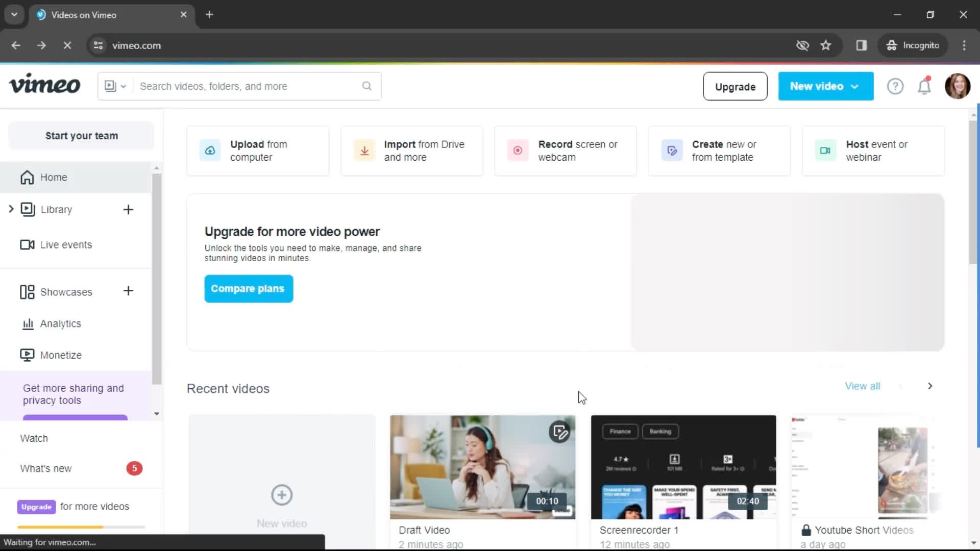Click the purple Upgrade badge for more videos
Image resolution: width=980 pixels, height=551 pixels.
coord(36,507)
